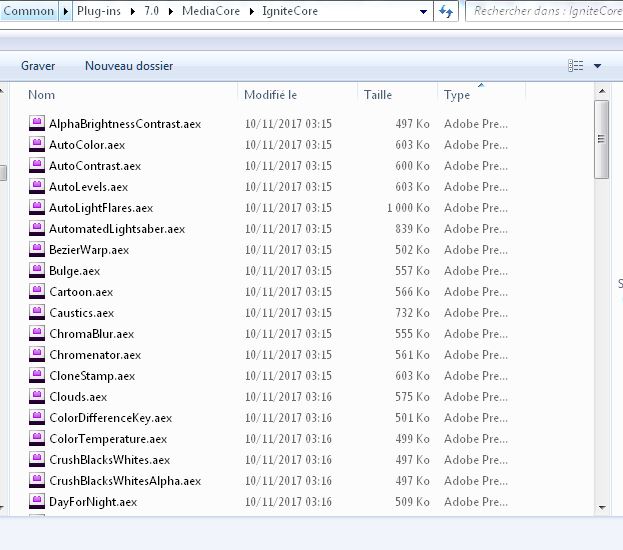The image size is (623, 550).
Task: Focus the Rechercher dans IgniteCore search box
Action: 544,11
